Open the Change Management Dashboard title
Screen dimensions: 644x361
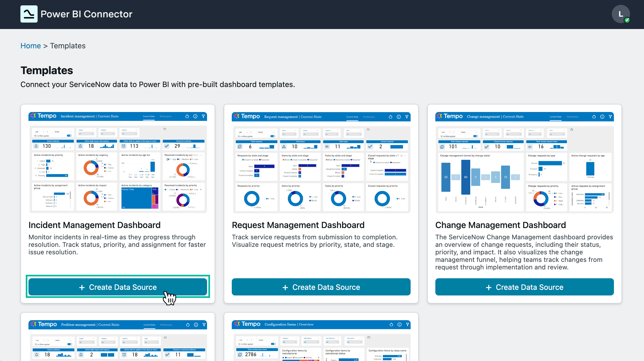501,225
